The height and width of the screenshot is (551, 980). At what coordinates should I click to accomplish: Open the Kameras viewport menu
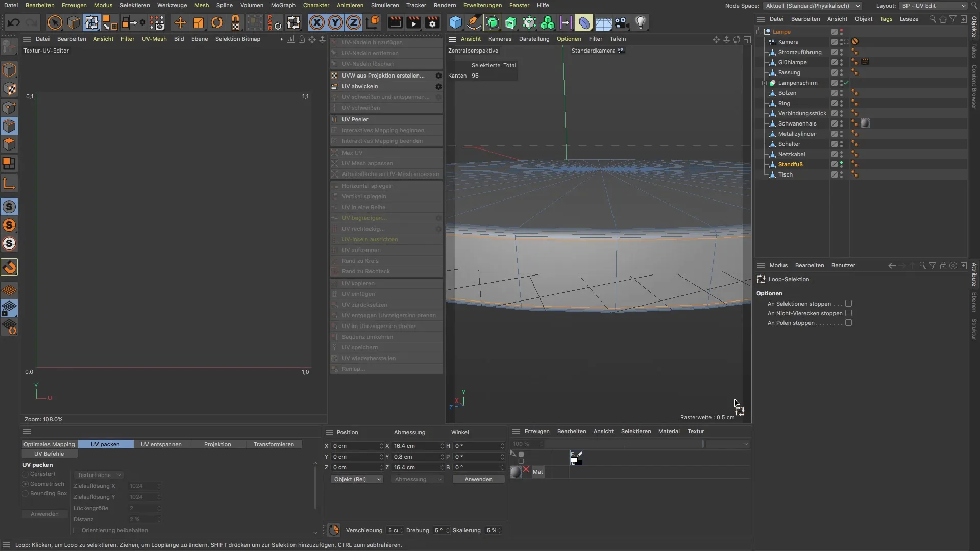pos(500,39)
